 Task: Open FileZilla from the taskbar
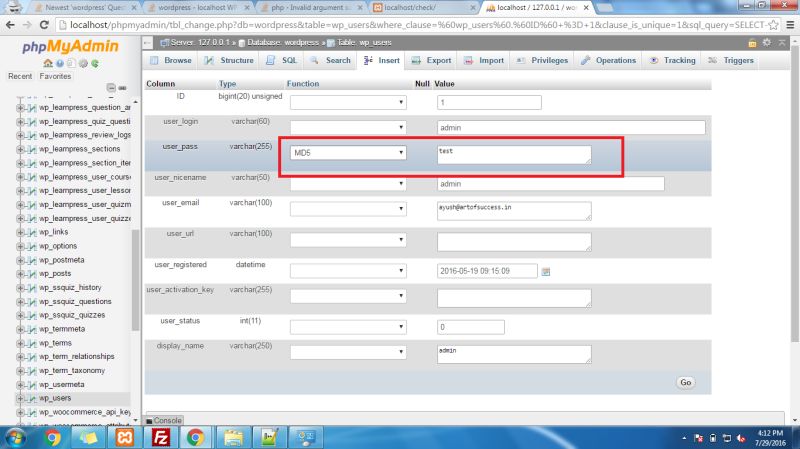coord(161,437)
